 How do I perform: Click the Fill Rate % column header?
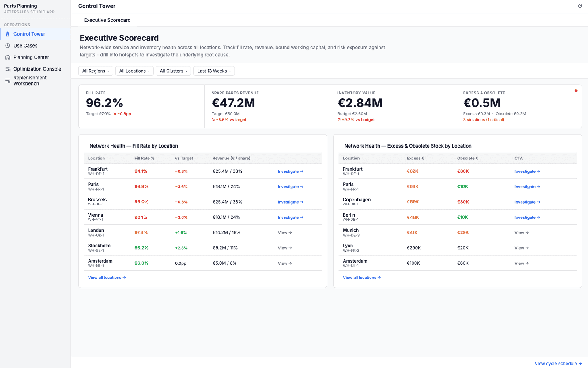point(145,158)
